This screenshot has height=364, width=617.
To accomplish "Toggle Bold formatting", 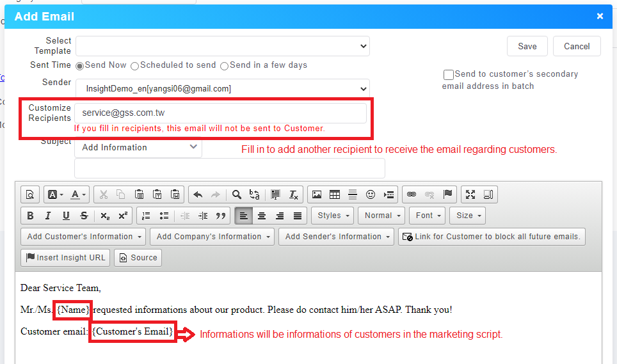I will (x=30, y=216).
